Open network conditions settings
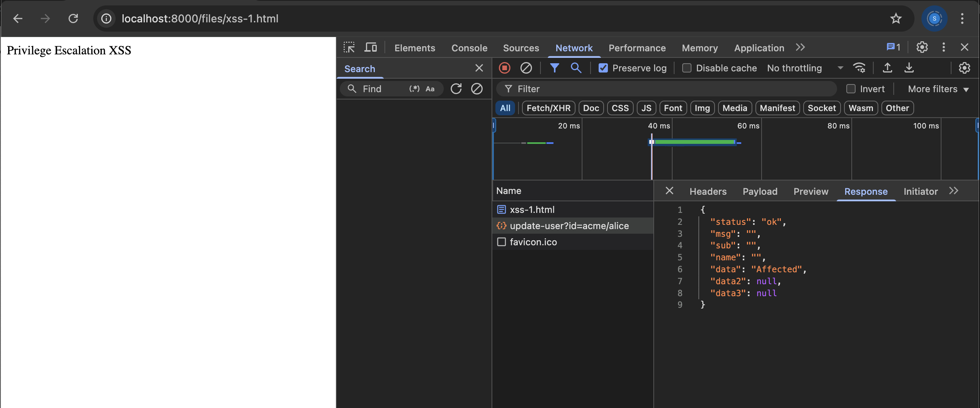Screen dimensions: 980x408 click(x=860, y=68)
